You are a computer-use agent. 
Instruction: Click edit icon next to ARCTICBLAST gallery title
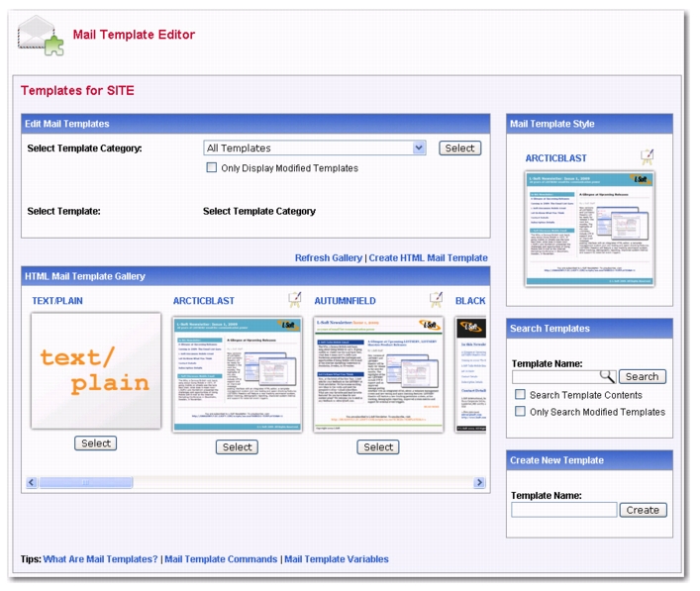tap(294, 299)
